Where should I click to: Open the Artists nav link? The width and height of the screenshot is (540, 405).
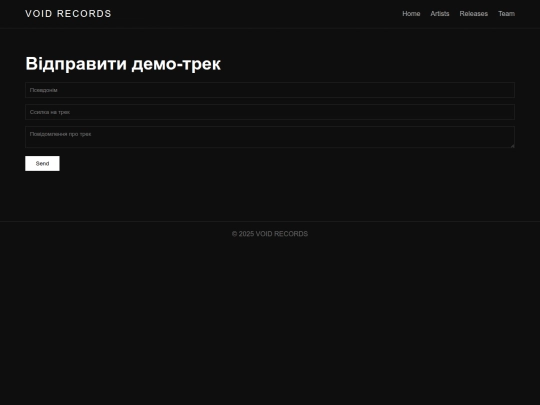(x=440, y=14)
